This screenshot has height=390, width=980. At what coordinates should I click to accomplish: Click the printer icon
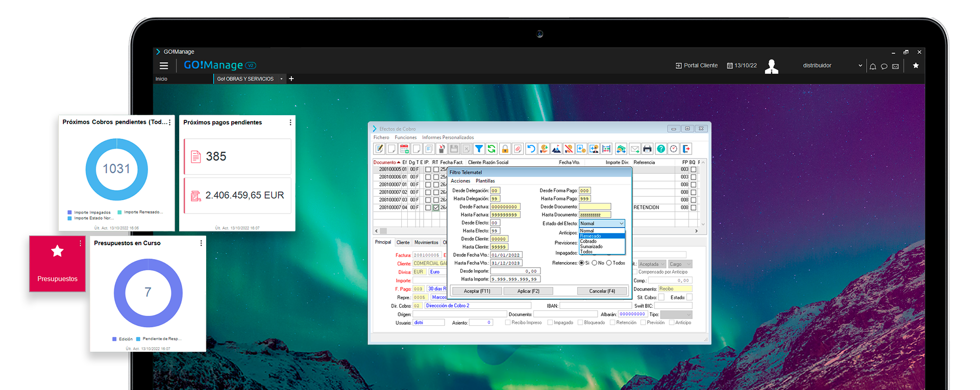647,149
